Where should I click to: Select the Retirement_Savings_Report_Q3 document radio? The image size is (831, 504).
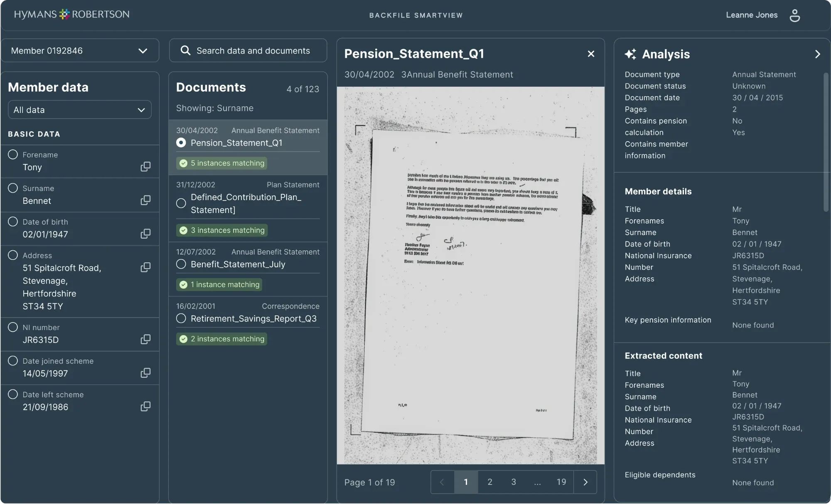(181, 319)
